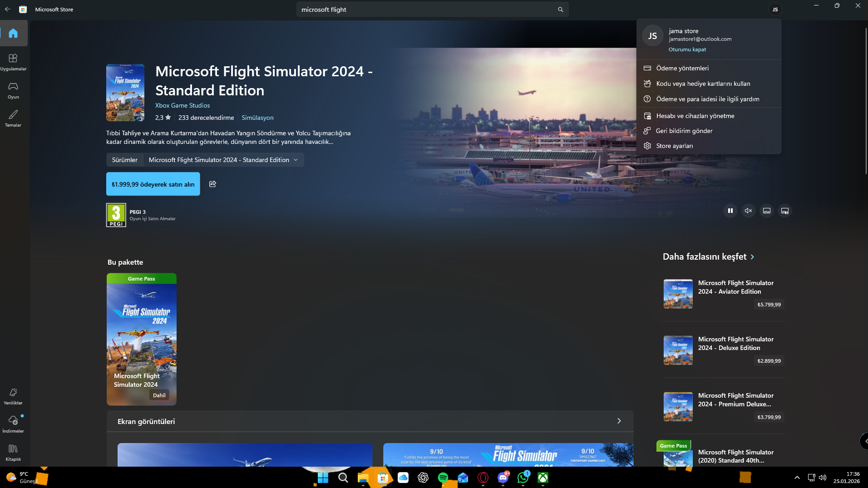Viewport: 868px width, 488px height.
Task: Open Outlook from the taskbar
Action: (x=463, y=478)
